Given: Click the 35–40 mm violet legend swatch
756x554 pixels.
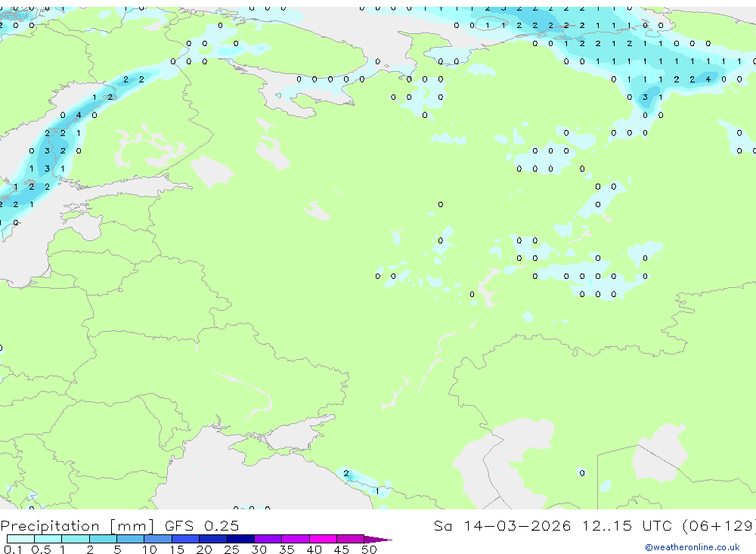Looking at the screenshot, I should (x=296, y=539).
